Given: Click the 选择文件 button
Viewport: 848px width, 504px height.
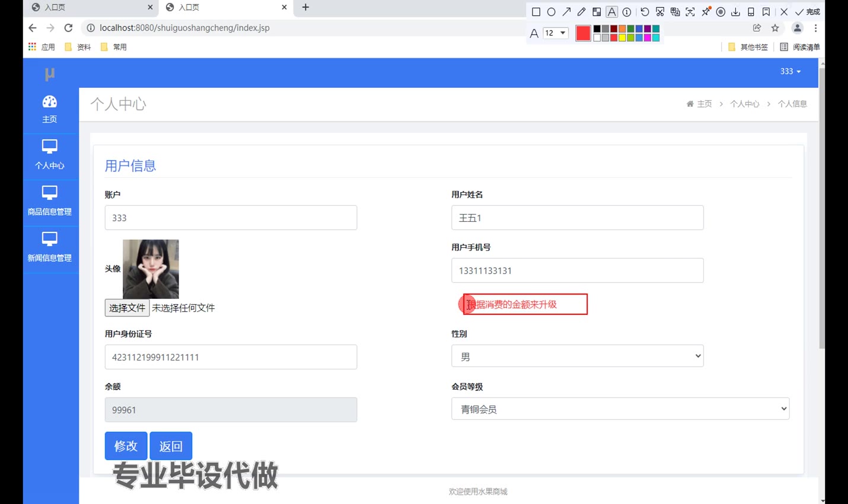Looking at the screenshot, I should click(127, 308).
